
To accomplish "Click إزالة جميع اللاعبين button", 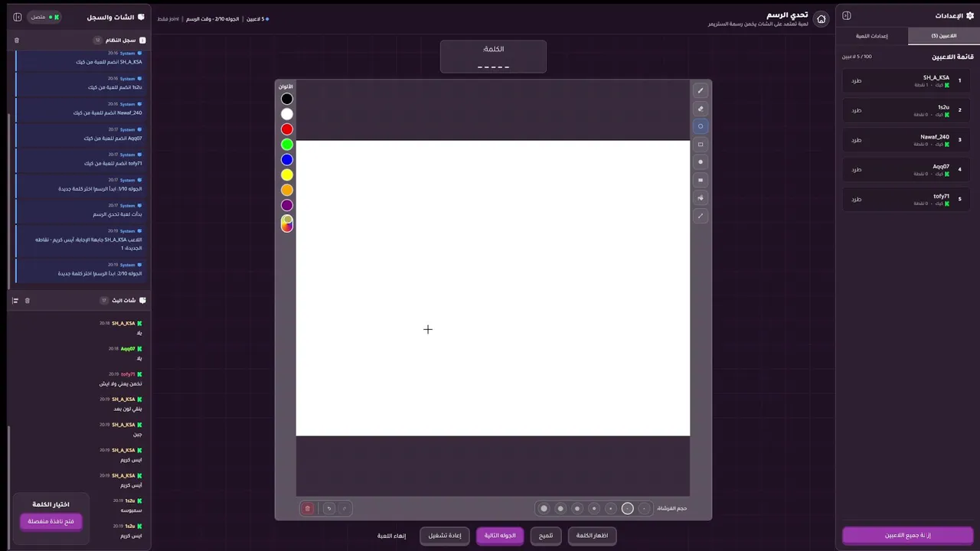I will pos(908,535).
